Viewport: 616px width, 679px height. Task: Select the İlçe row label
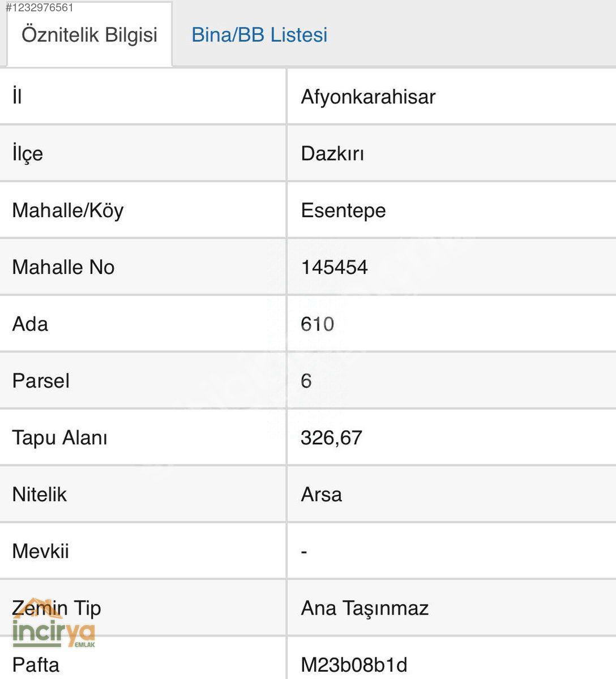tap(27, 153)
